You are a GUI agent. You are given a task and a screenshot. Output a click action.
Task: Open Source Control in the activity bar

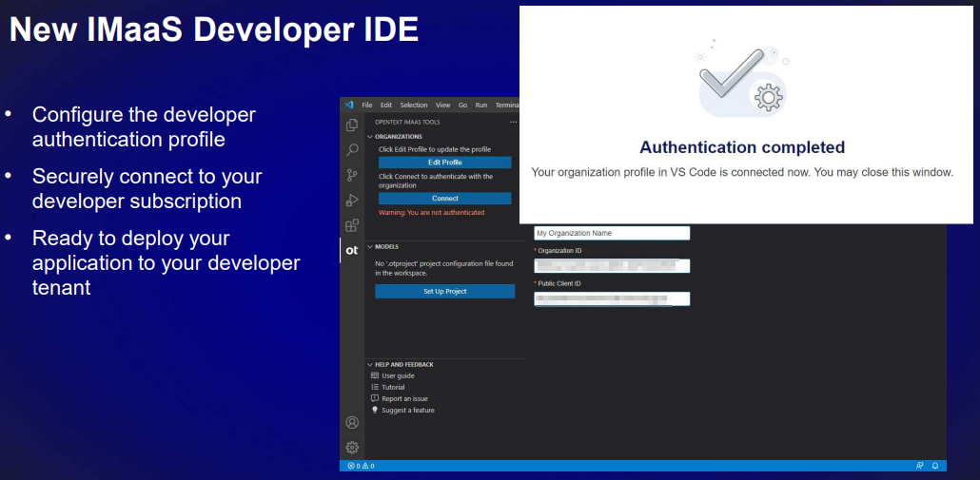pos(352,175)
